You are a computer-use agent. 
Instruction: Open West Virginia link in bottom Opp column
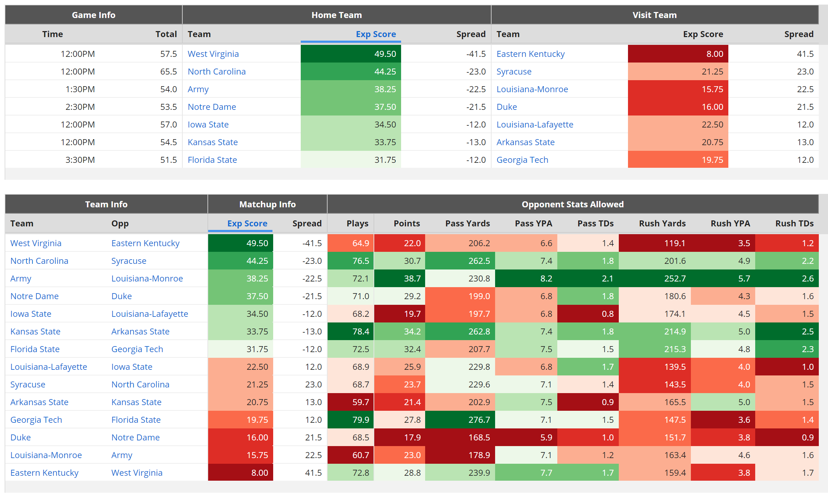[x=137, y=473]
